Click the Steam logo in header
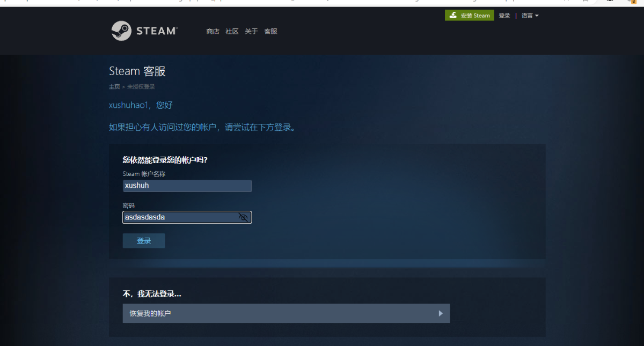Screen dimensions: 644x346 coord(145,31)
